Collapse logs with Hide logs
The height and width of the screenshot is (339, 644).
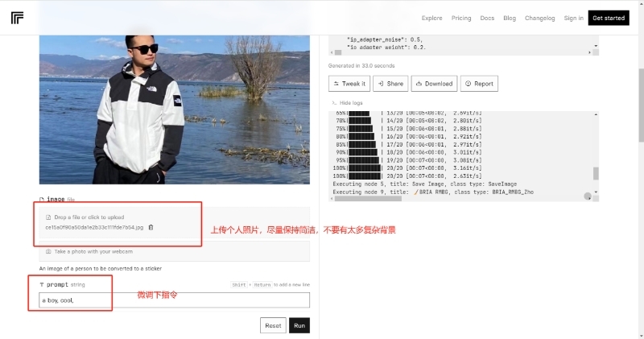click(347, 103)
